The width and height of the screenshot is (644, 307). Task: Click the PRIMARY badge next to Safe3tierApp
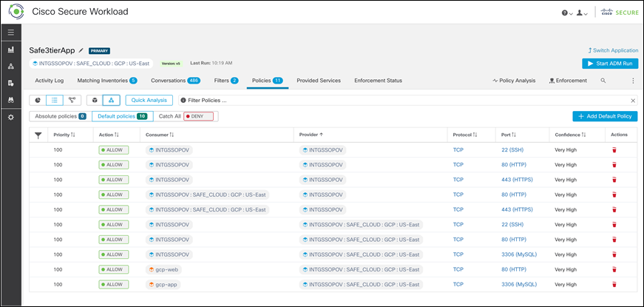(99, 51)
